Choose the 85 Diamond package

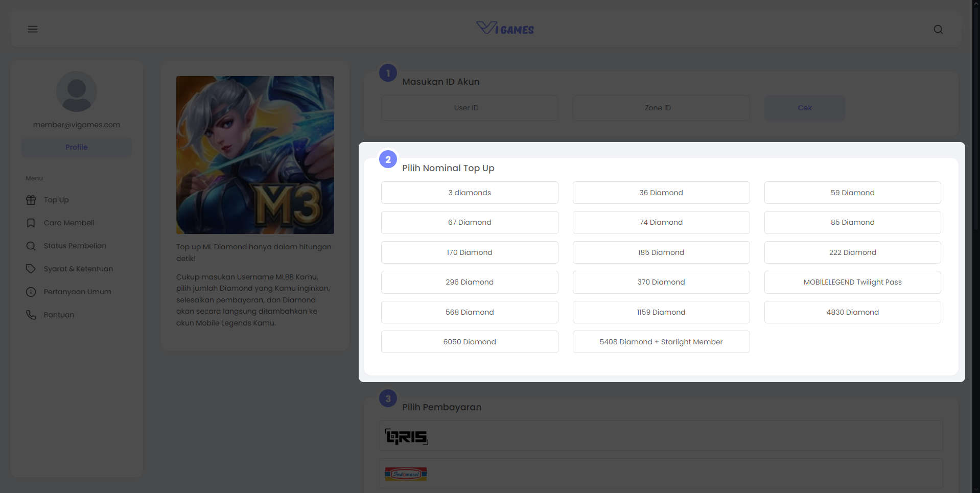click(853, 222)
